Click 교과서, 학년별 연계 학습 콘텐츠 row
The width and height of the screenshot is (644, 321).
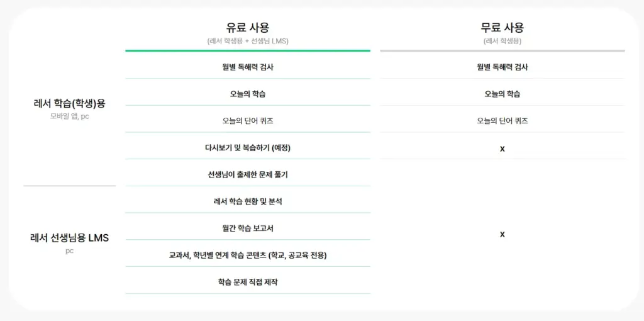248,255
